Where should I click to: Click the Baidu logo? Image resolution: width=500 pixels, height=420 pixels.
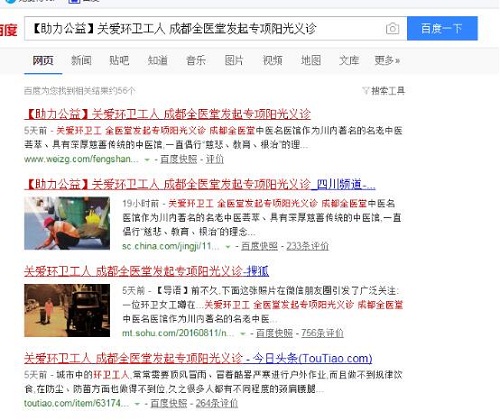[8, 30]
